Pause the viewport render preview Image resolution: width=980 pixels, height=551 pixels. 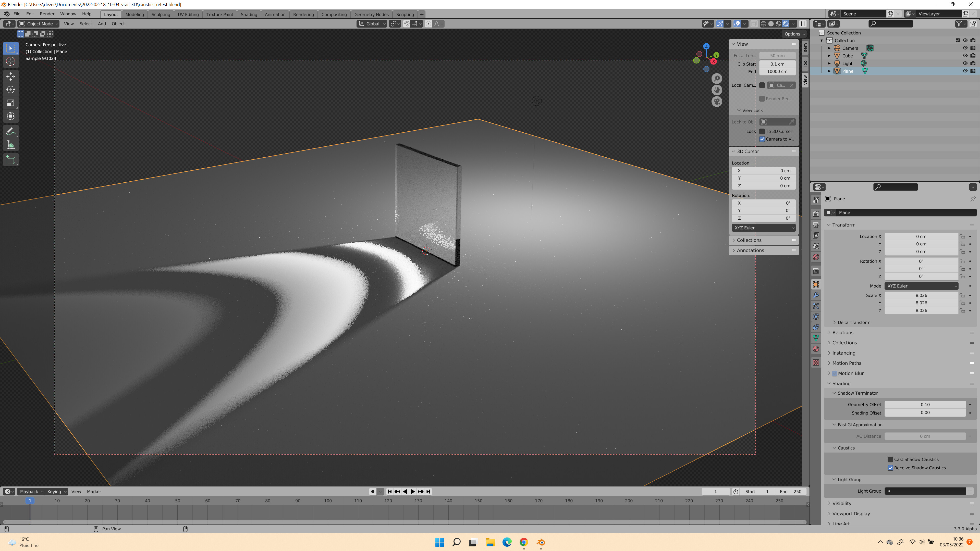[803, 23]
